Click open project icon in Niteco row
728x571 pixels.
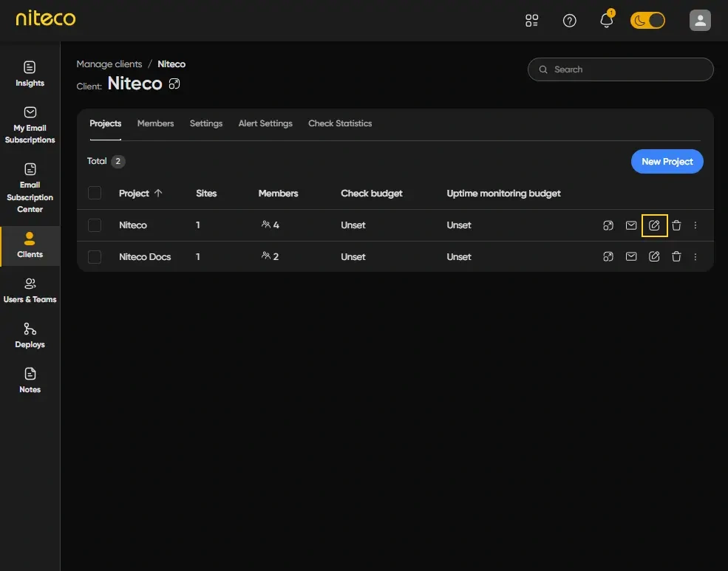608,225
